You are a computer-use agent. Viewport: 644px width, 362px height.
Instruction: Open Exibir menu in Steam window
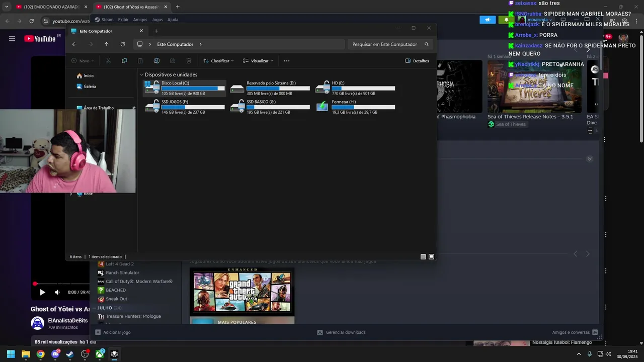[x=123, y=20]
